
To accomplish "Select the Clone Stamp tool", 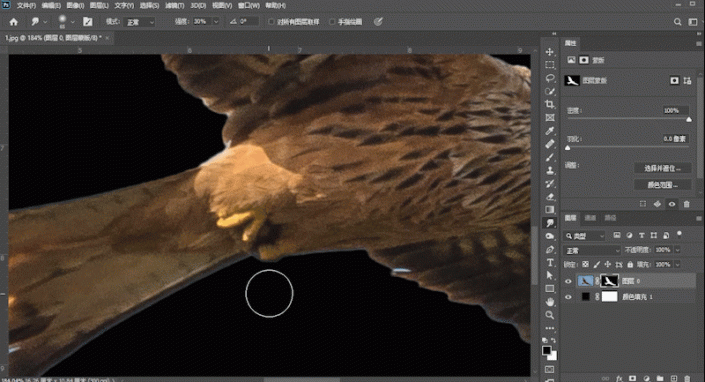I will click(x=549, y=170).
